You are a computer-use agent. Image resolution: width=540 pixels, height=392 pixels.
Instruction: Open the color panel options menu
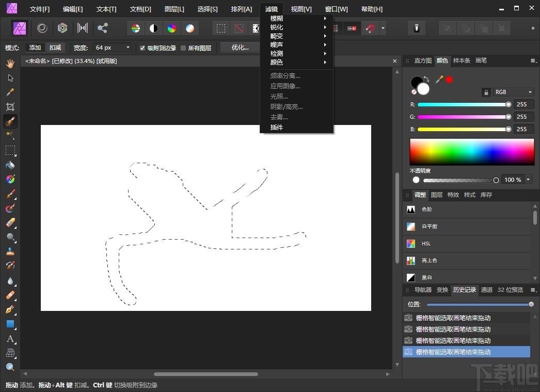(x=533, y=60)
